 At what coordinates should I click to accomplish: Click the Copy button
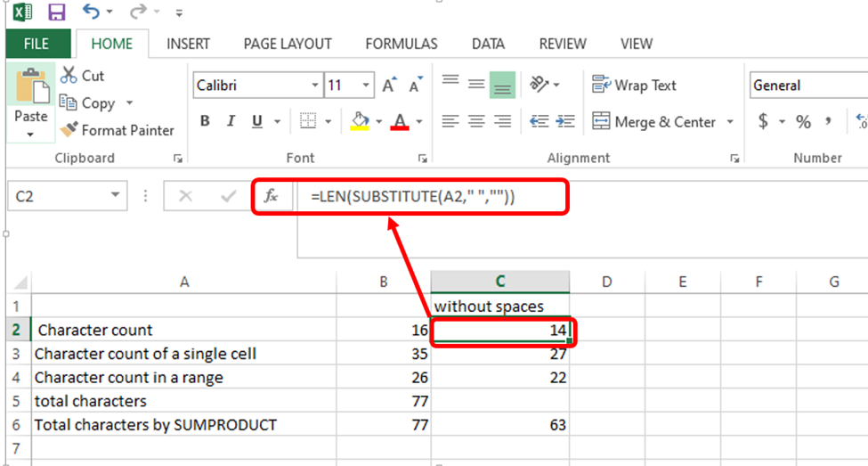point(88,103)
